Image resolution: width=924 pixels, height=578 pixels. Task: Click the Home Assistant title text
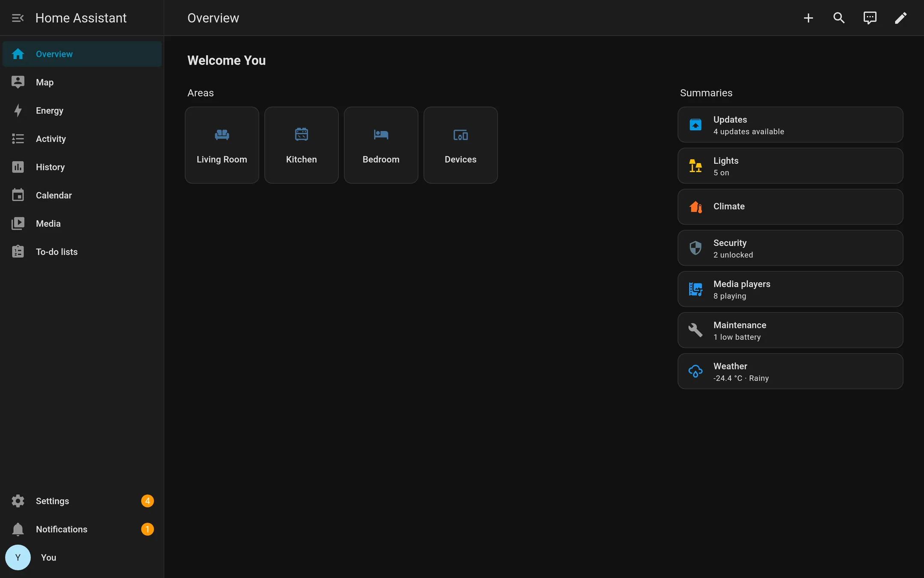(x=81, y=18)
